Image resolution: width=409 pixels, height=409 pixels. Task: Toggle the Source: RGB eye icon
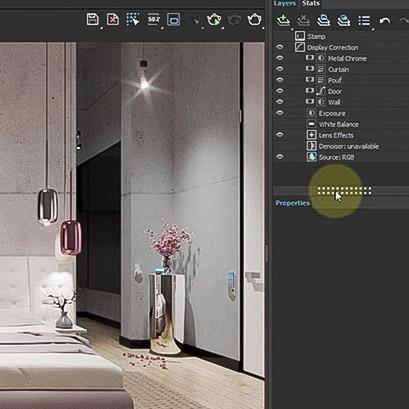pos(280,157)
